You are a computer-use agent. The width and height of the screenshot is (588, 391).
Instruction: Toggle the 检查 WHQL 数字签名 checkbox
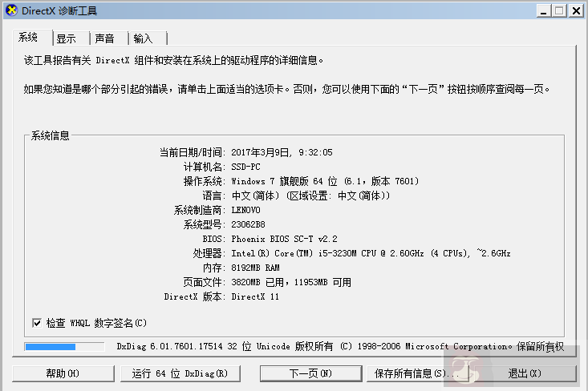pos(37,323)
